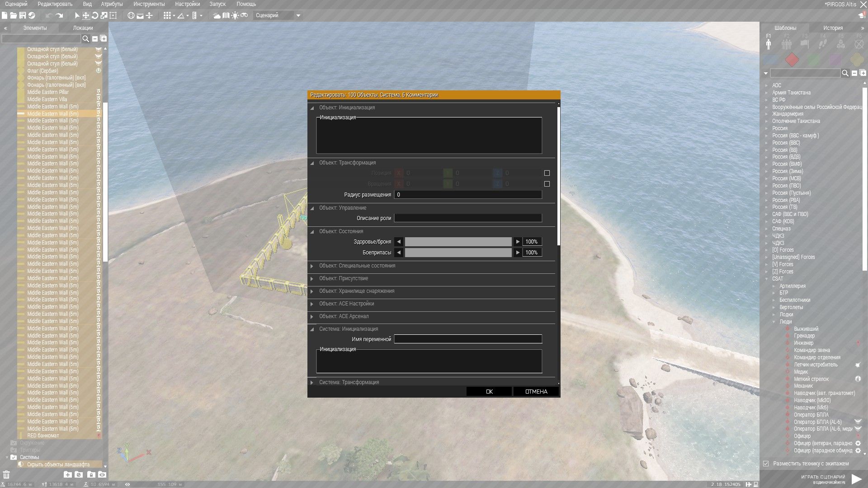Select F1 Objects asset category
The height and width of the screenshot is (488, 868).
tap(769, 42)
